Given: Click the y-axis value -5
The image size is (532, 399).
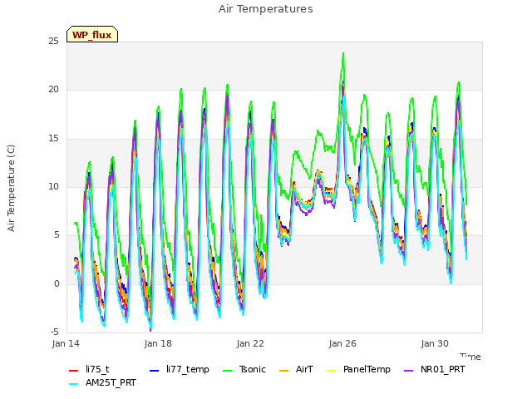Looking at the screenshot, I should pyautogui.click(x=55, y=332).
